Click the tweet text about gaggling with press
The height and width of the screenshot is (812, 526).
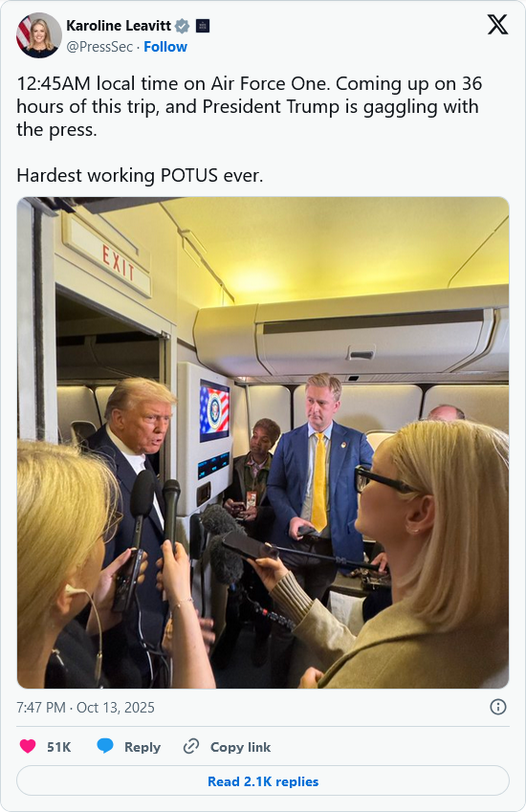click(249, 106)
